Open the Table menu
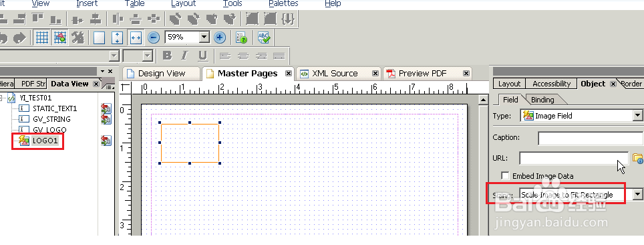Viewport: 644px width, 245px height. click(x=135, y=4)
